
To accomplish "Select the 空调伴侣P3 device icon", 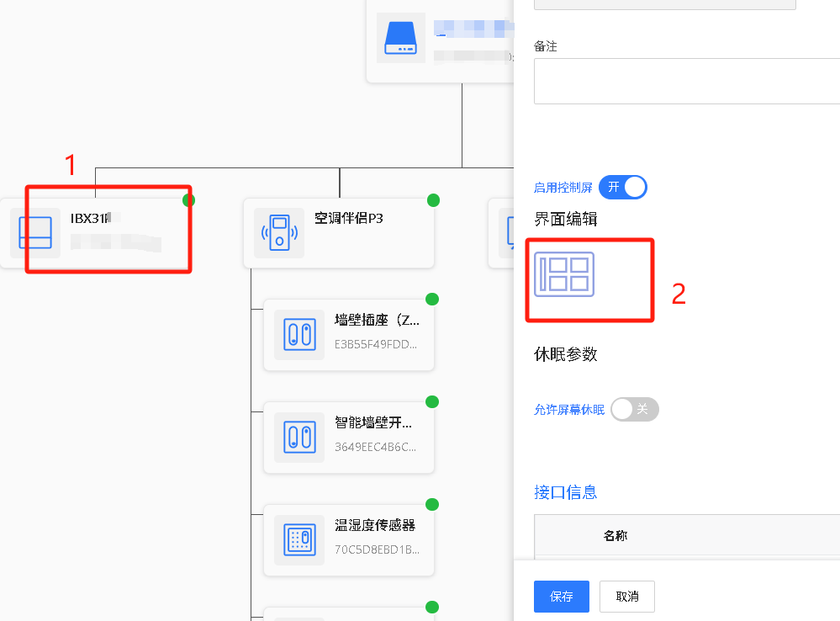I will (x=279, y=233).
